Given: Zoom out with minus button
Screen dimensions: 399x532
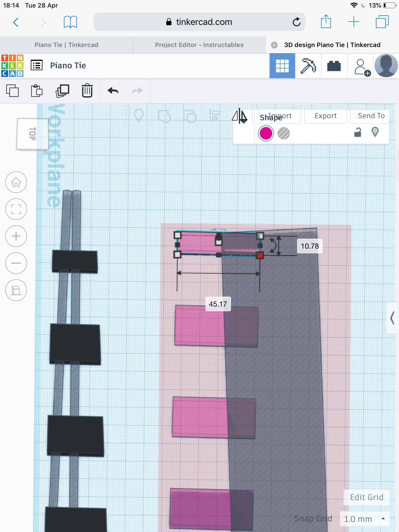Looking at the screenshot, I should click(16, 263).
